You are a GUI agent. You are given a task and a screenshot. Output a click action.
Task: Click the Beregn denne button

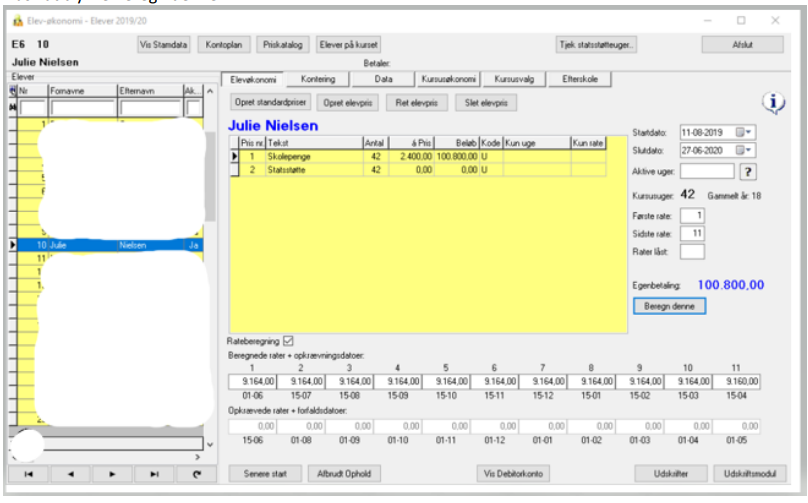(x=669, y=306)
